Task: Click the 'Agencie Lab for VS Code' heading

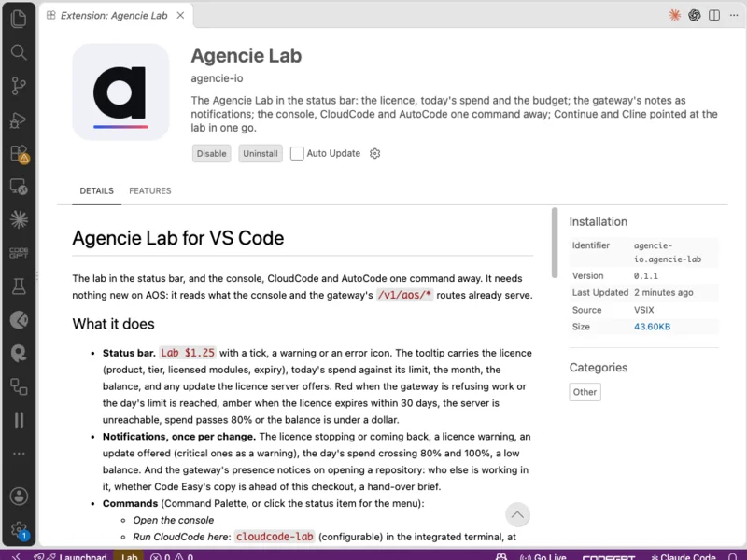Action: point(178,238)
